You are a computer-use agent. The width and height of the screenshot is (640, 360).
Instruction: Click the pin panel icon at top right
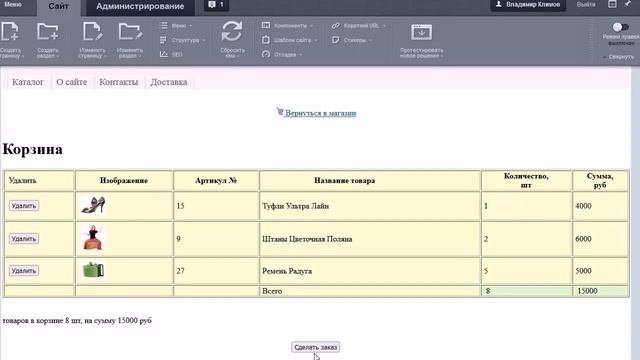(x=628, y=4)
